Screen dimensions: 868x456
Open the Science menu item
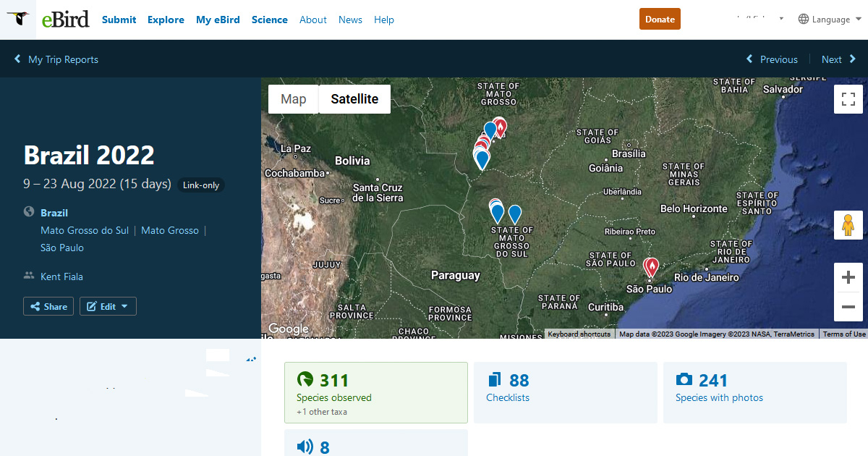point(270,20)
